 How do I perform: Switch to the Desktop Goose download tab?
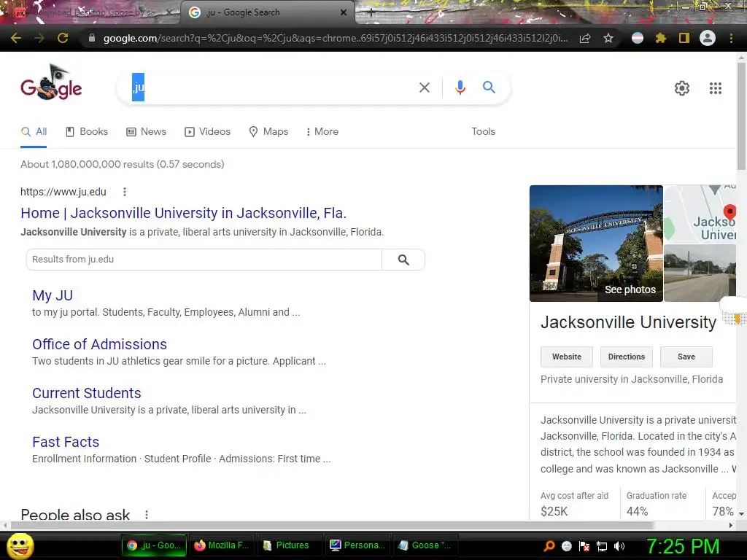point(90,12)
